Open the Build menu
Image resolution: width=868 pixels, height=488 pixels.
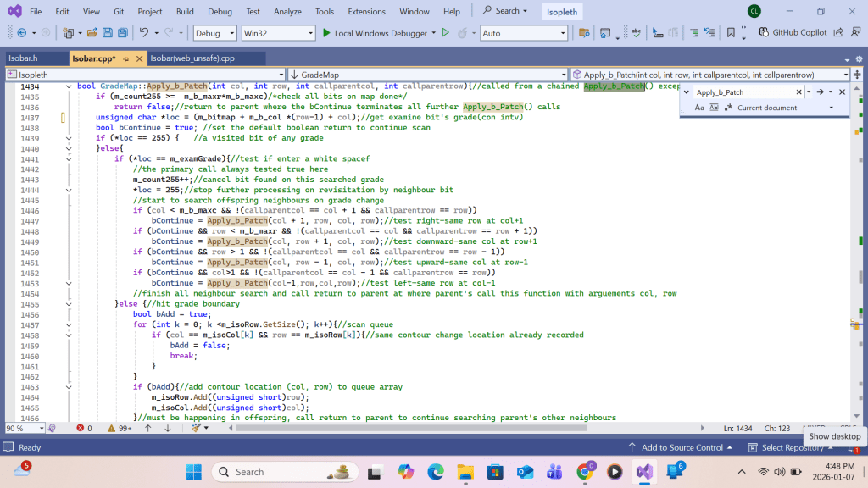click(185, 11)
